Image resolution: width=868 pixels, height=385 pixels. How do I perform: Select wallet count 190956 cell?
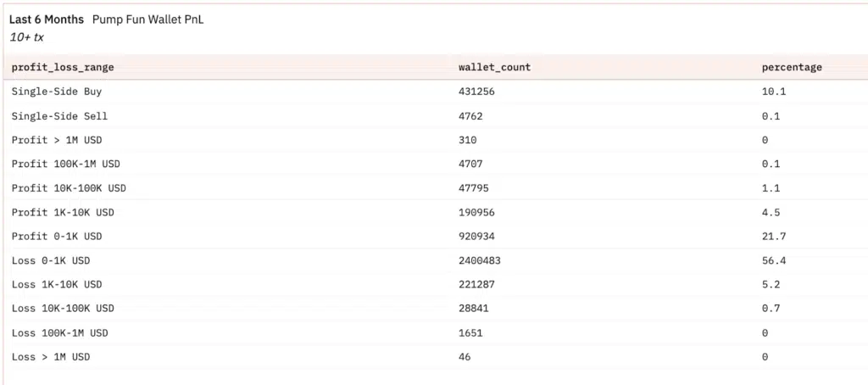476,213
